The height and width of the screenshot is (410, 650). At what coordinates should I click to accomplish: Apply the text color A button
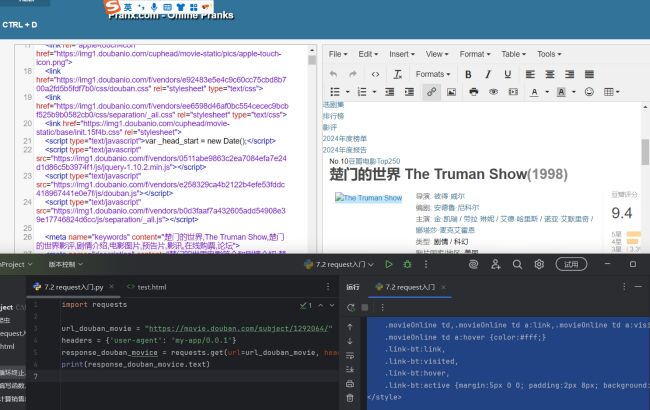[x=534, y=92]
